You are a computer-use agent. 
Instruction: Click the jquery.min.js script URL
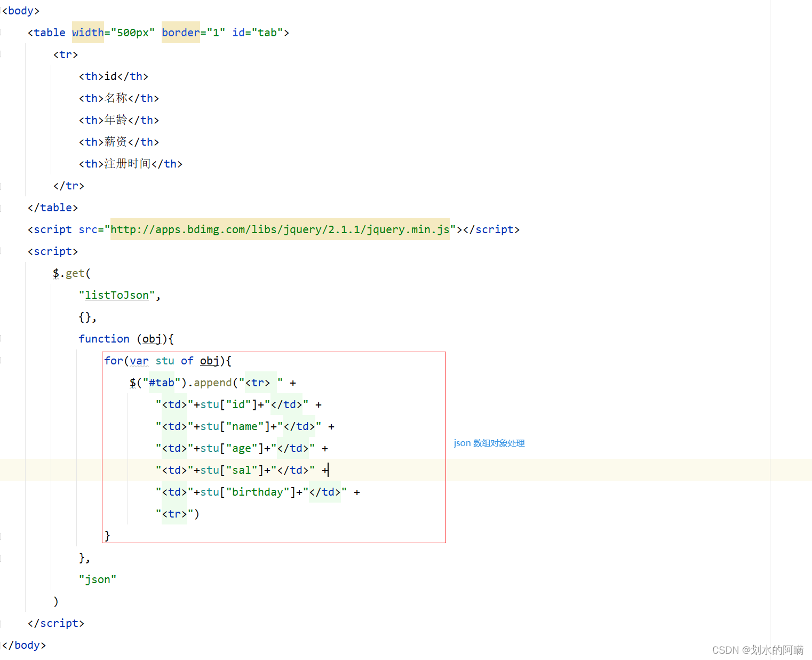(x=280, y=229)
